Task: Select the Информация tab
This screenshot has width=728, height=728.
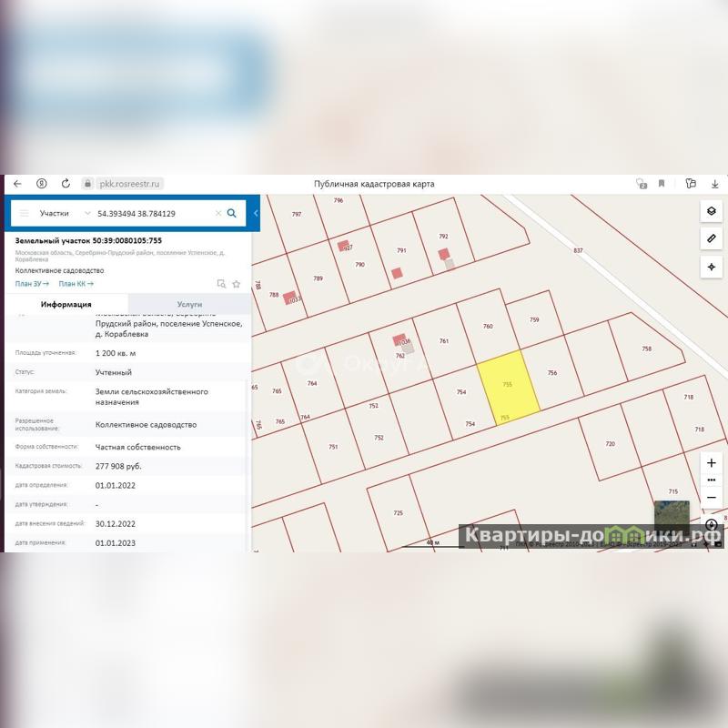Action: [x=66, y=304]
